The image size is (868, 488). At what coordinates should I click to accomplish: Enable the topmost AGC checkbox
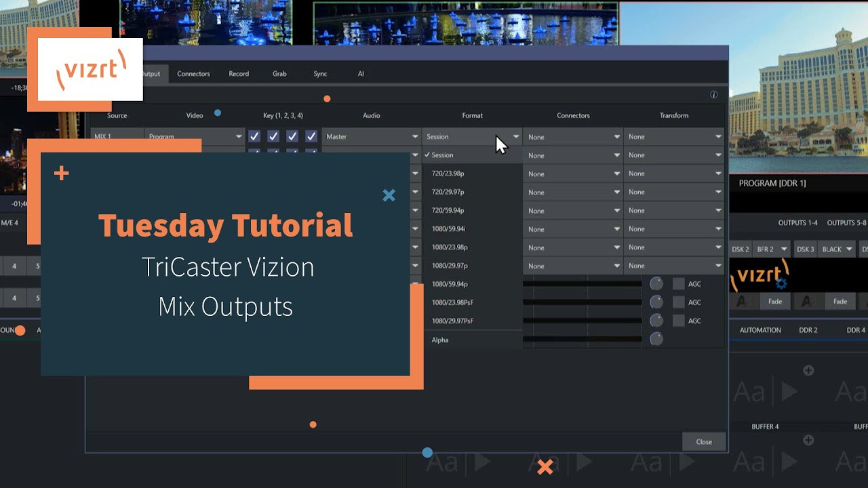pos(679,284)
